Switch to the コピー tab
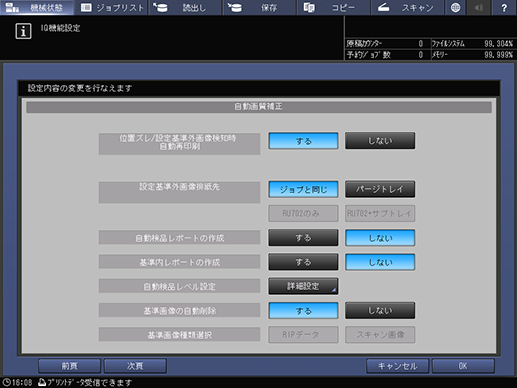This screenshot has width=517, height=388. point(334,7)
